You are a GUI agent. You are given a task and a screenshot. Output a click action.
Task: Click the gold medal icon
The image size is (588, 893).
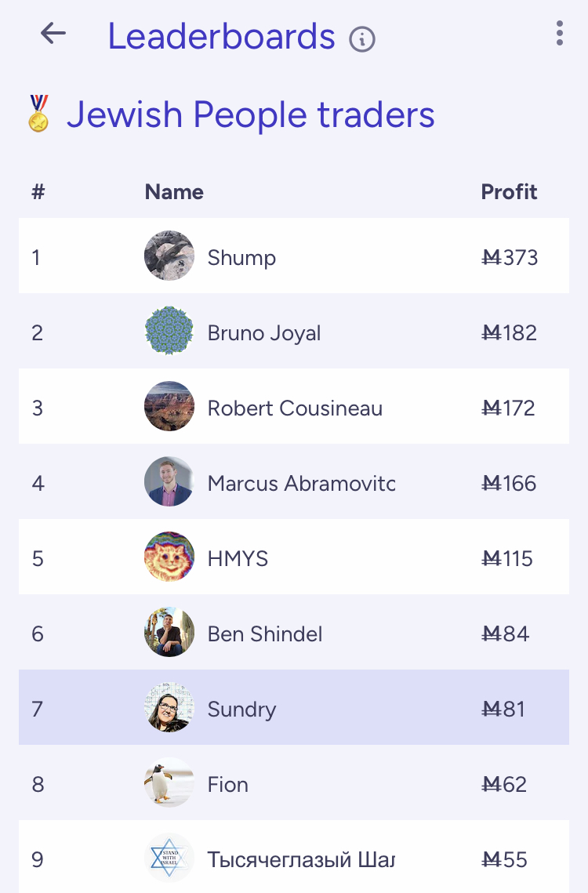point(38,114)
